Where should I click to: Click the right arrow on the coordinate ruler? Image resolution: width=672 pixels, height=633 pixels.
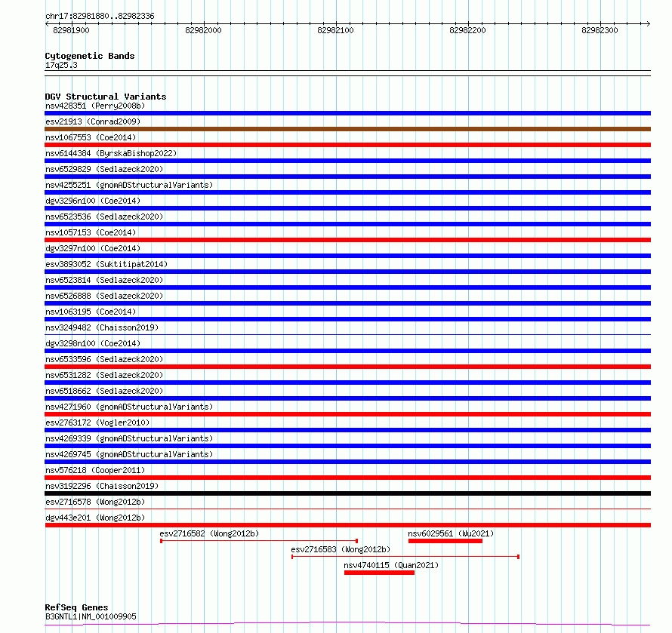click(648, 24)
